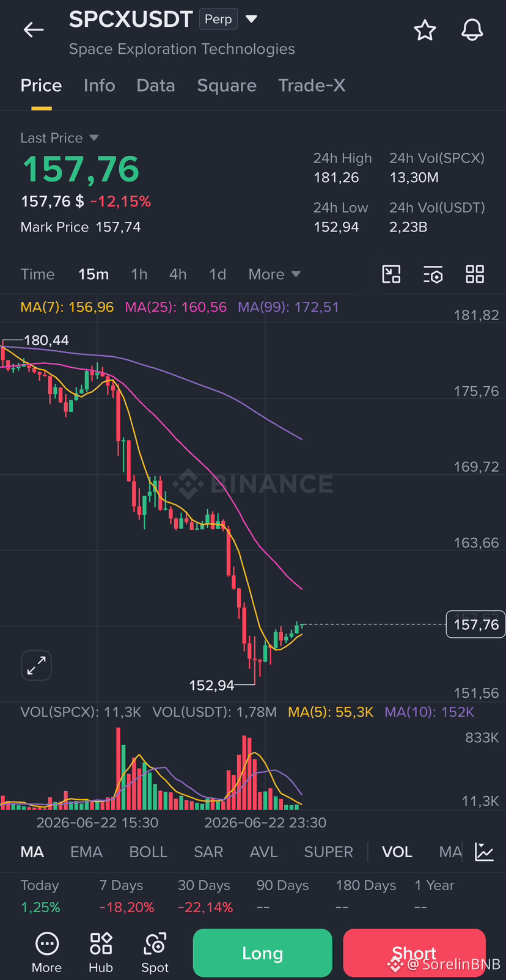Tap the Perp contract label
The height and width of the screenshot is (980, 506).
coord(218,19)
